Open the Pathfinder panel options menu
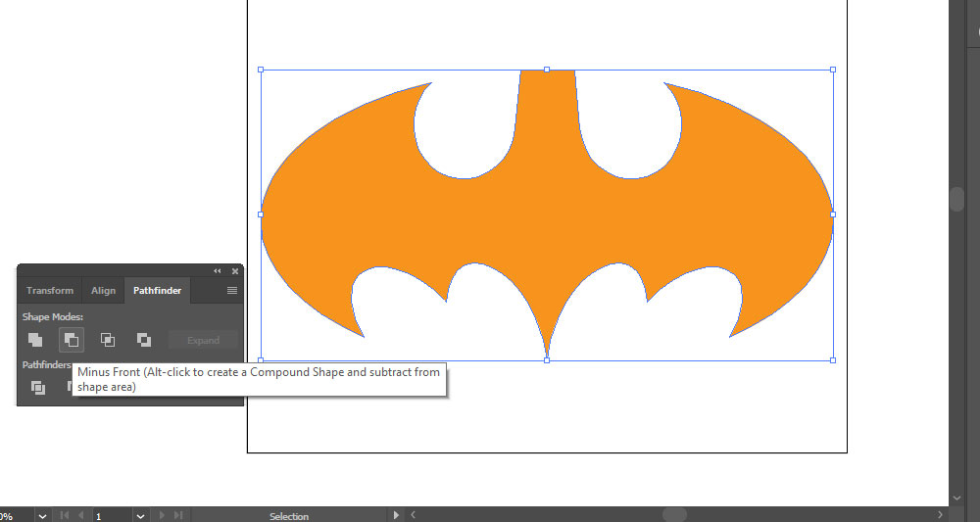980x522 pixels. pyautogui.click(x=232, y=290)
